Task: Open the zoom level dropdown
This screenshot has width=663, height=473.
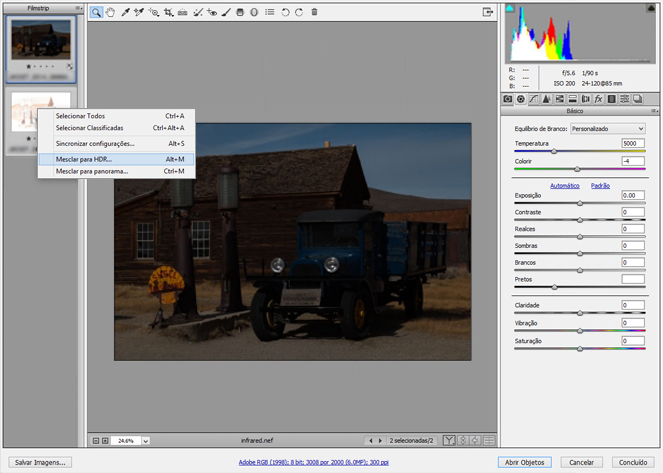Action: [x=146, y=440]
